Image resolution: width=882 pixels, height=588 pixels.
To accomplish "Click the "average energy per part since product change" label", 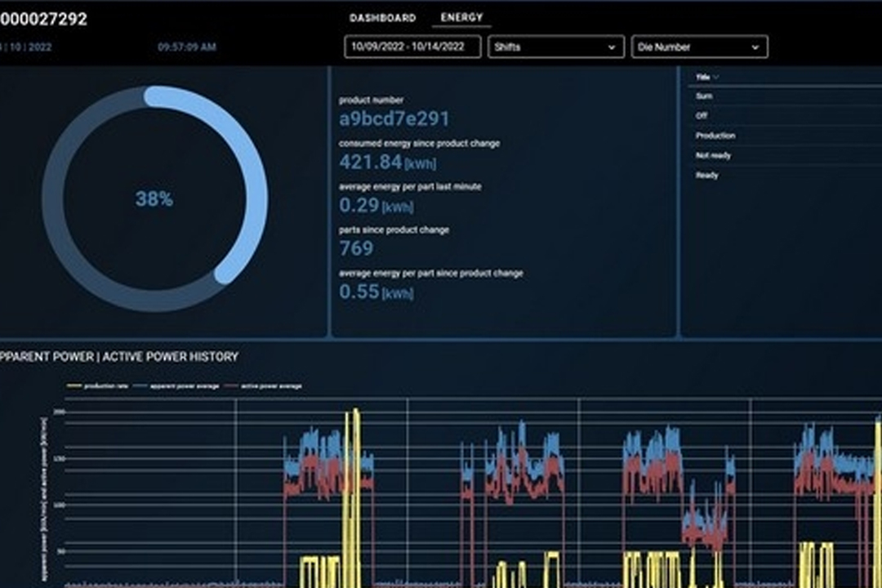I will (431, 273).
